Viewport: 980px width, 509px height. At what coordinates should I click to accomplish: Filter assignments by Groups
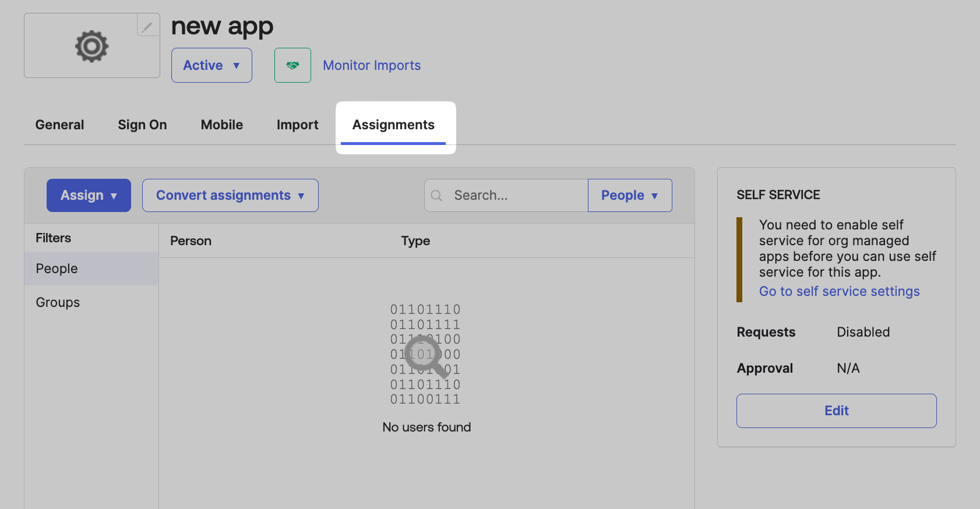point(58,303)
